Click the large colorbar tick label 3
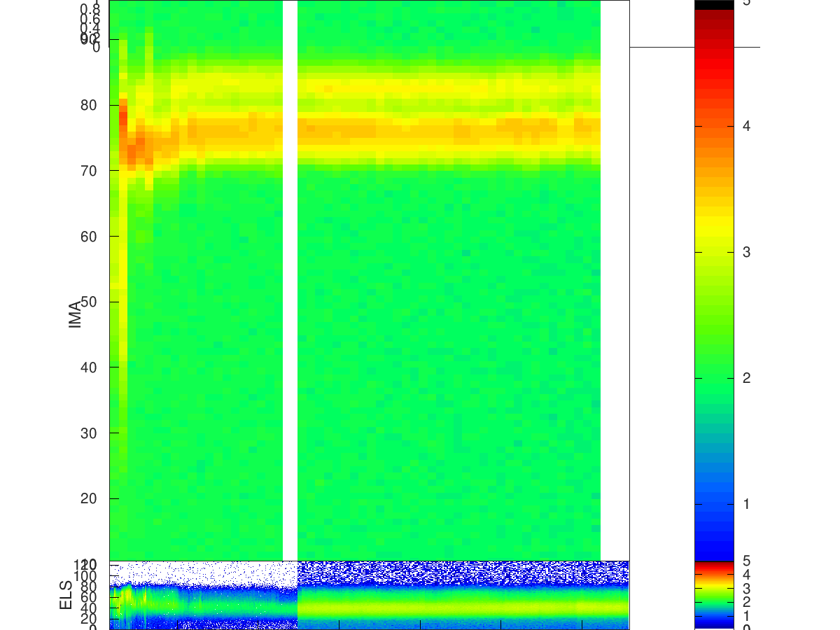The height and width of the screenshot is (630, 840). [x=746, y=252]
